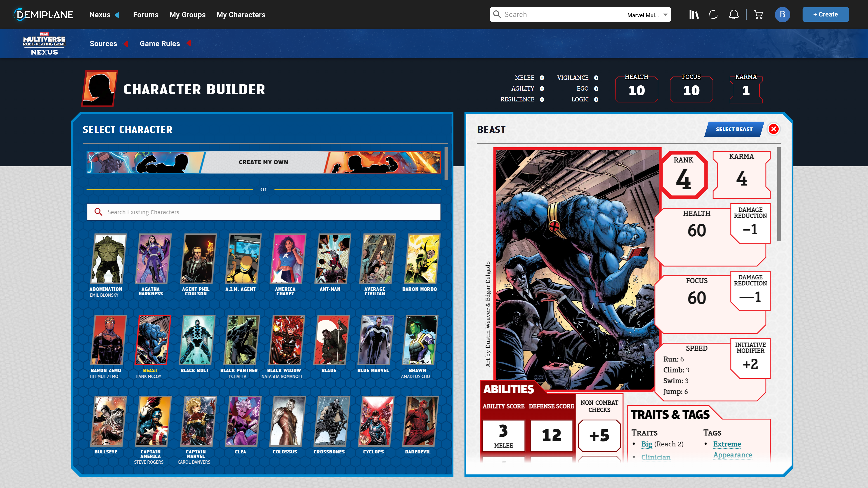
Task: Click the Rank 4 badge
Action: (x=683, y=175)
